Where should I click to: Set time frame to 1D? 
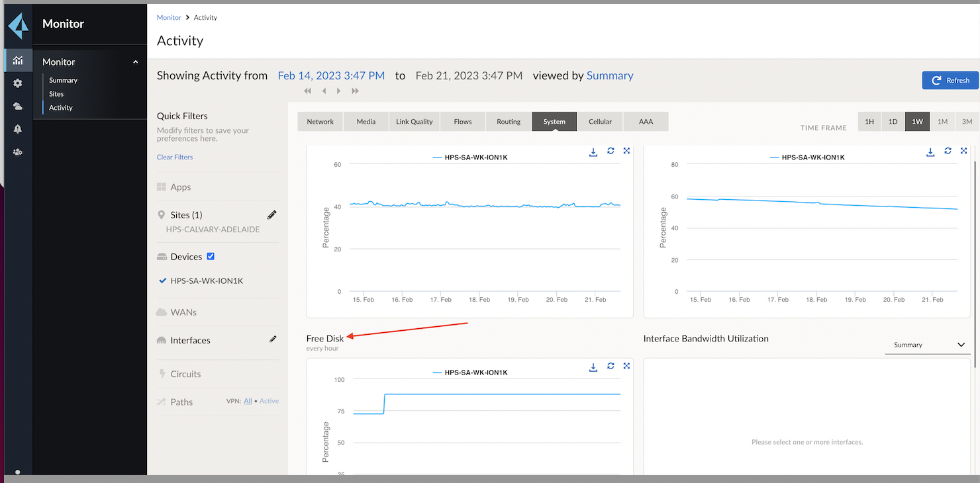[x=893, y=122]
